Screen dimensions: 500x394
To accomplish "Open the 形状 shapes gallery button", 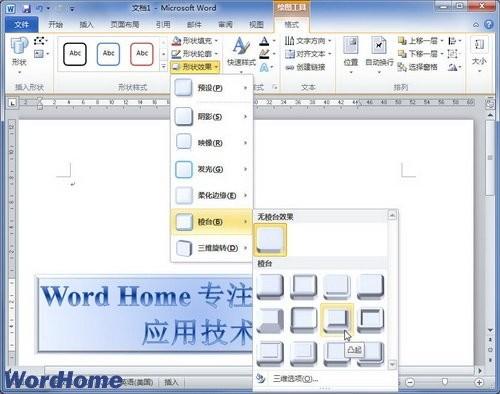I will (19, 55).
